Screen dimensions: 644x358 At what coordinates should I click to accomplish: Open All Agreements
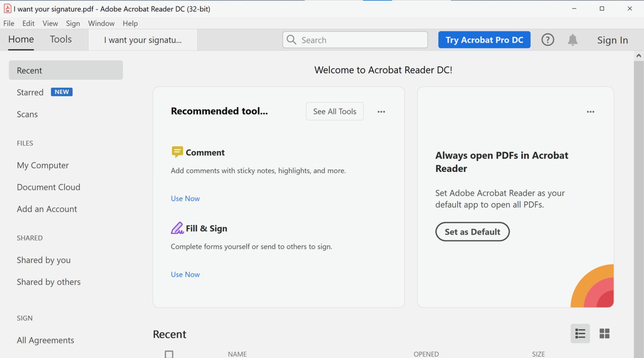[45, 340]
